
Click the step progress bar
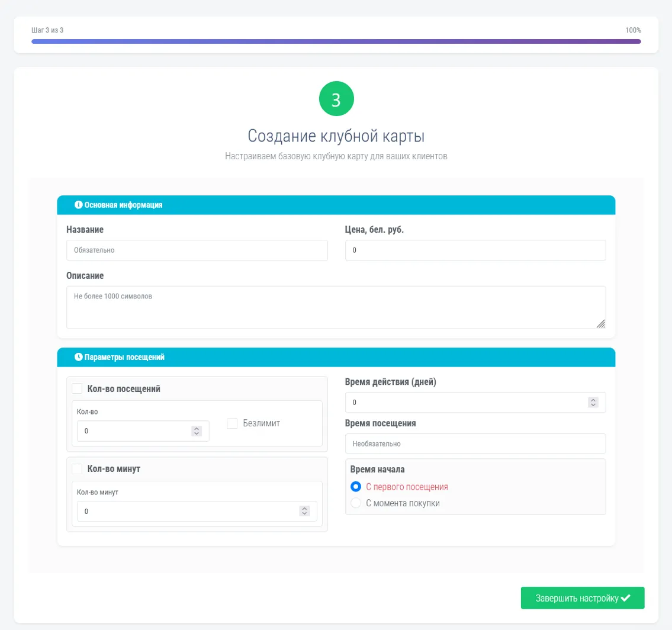click(336, 41)
